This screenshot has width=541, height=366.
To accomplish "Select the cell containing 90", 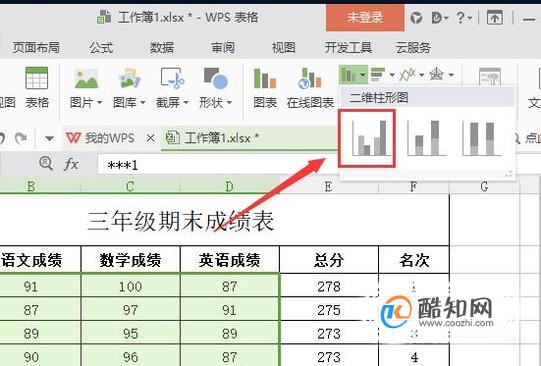I will tap(40, 356).
